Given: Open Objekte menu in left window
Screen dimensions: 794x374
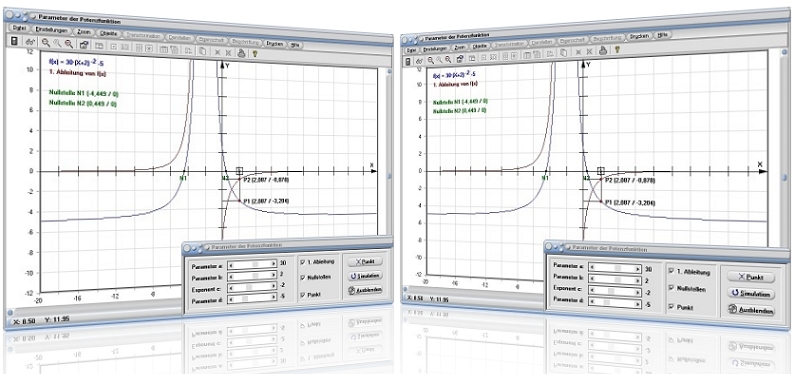Looking at the screenshot, I should point(108,33).
